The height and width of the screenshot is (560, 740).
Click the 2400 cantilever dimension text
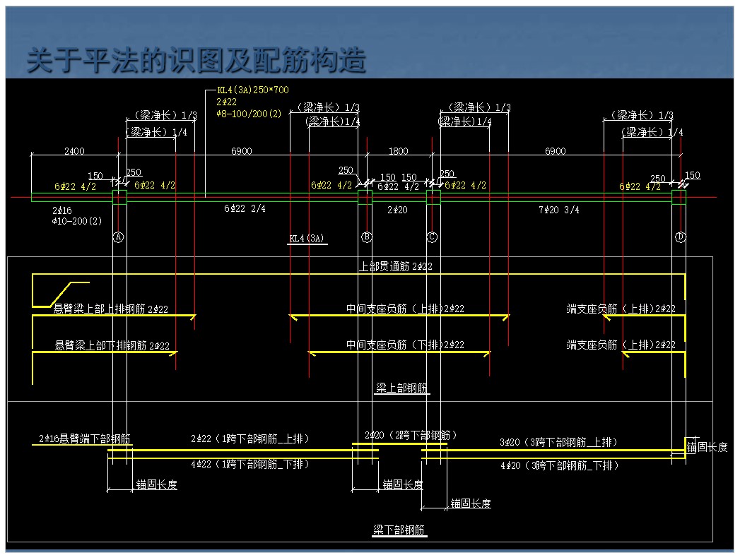coord(74,151)
